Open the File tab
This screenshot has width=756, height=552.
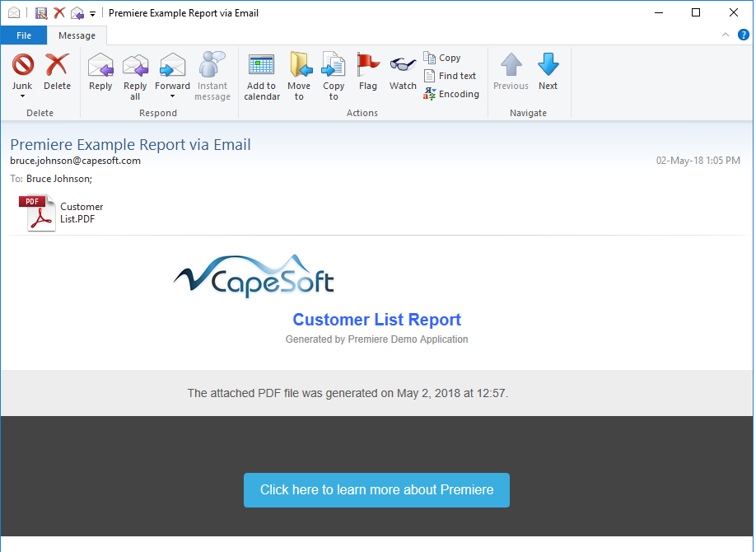coord(24,35)
